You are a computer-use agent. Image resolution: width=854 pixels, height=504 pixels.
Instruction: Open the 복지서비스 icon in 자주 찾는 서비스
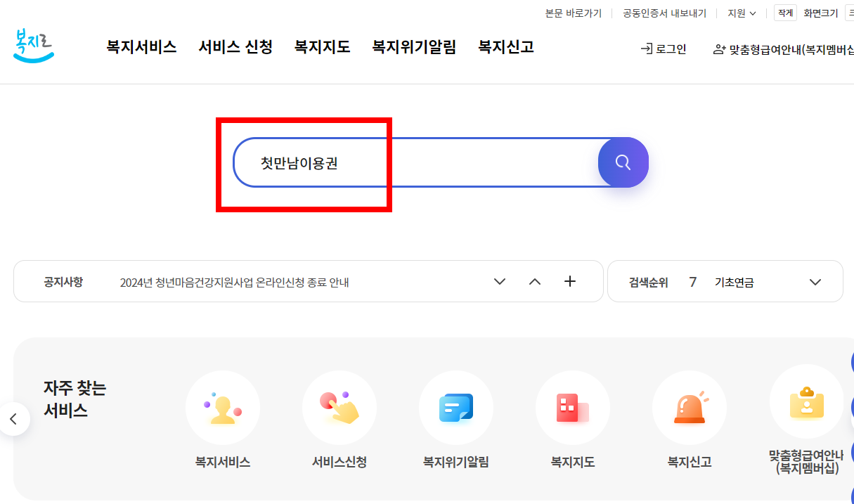coord(223,408)
